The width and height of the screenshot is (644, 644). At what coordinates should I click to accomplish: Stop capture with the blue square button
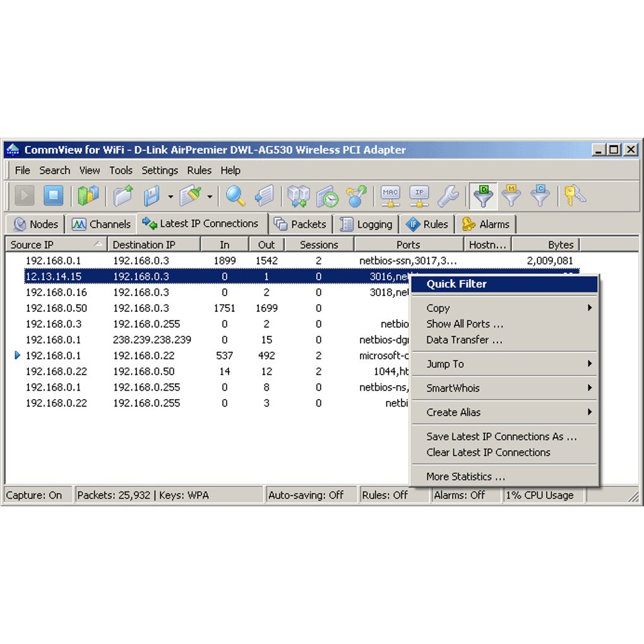pyautogui.click(x=54, y=196)
